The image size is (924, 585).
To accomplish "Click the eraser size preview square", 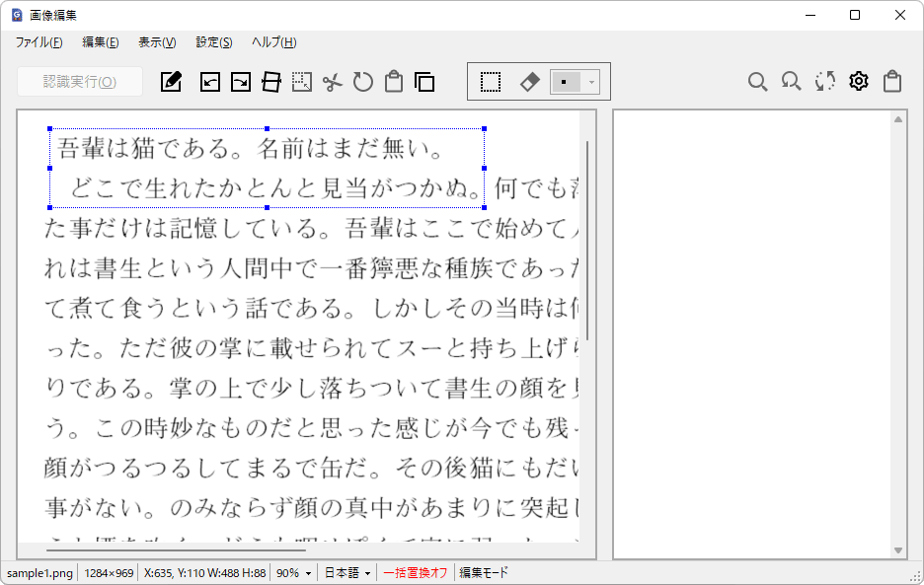I will (x=566, y=82).
